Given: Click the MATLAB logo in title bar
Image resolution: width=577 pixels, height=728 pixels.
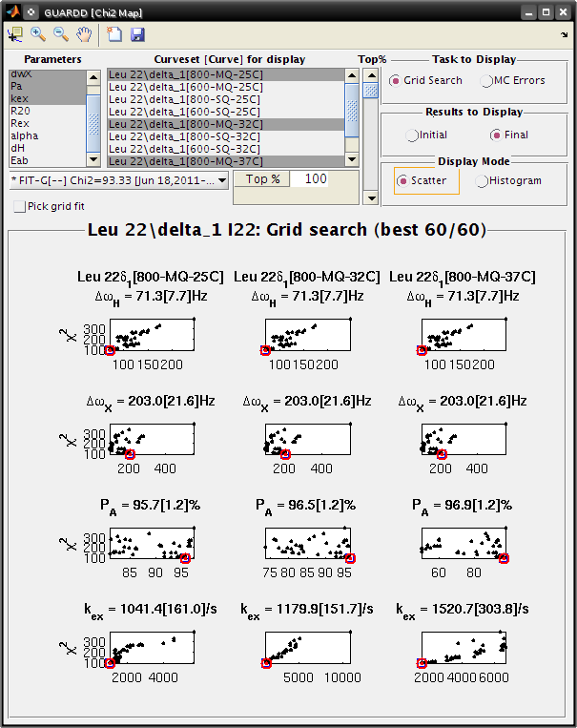Looking at the screenshot, I should pyautogui.click(x=12, y=12).
